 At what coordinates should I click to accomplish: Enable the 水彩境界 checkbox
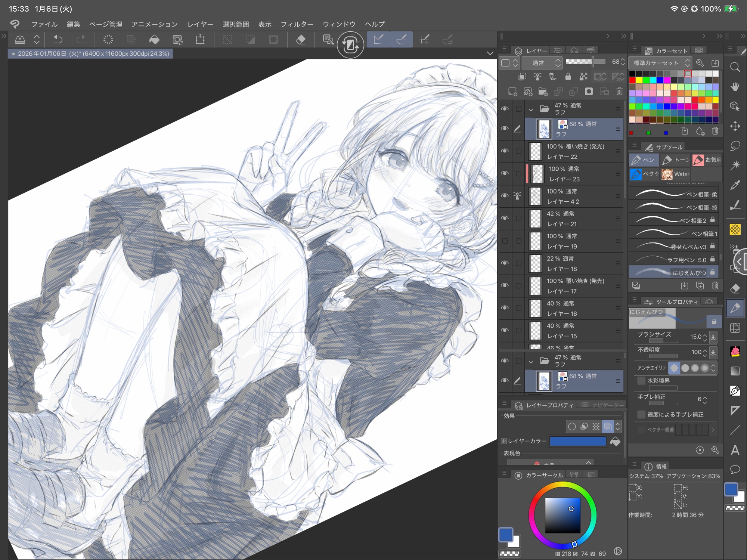[x=641, y=381]
